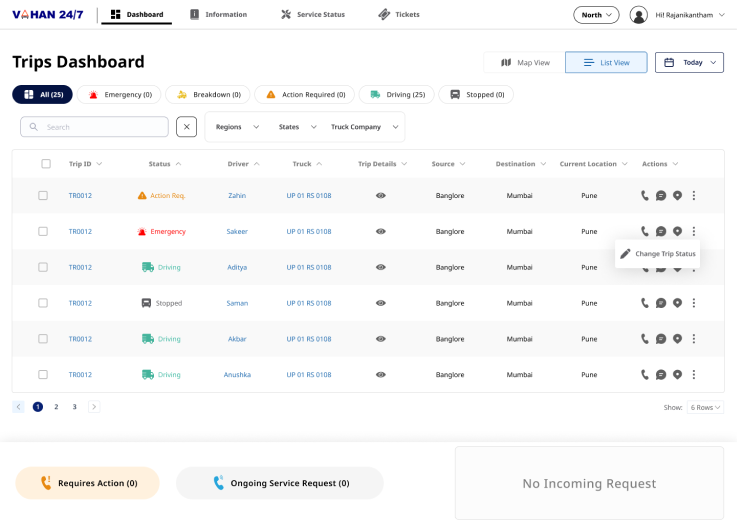737x524 pixels.
Task: Click the X clear button beside search
Action: pos(187,127)
